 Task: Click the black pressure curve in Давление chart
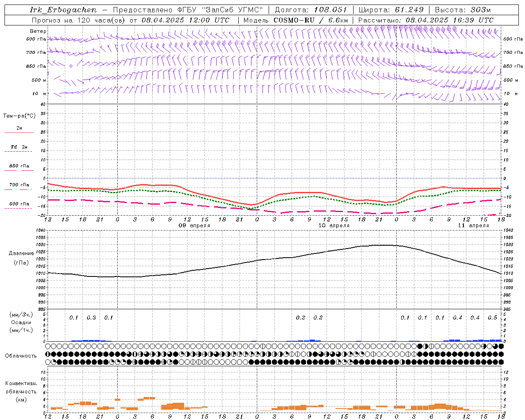pos(274,259)
